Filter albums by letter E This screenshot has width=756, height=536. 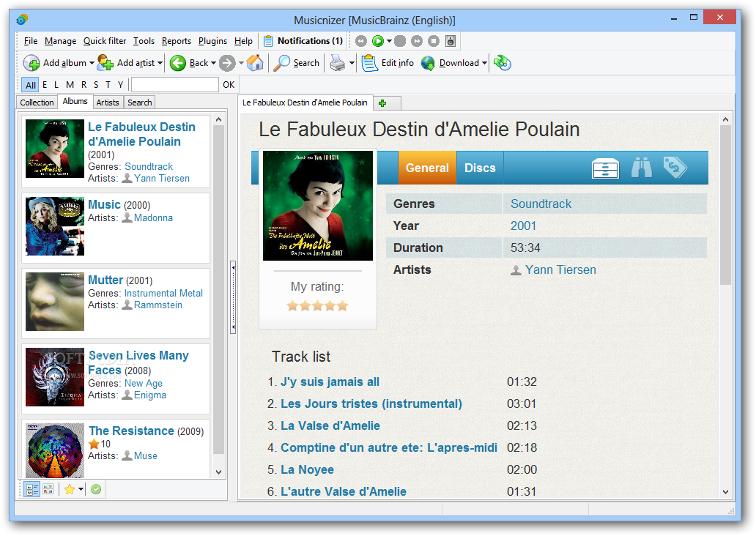[x=45, y=85]
